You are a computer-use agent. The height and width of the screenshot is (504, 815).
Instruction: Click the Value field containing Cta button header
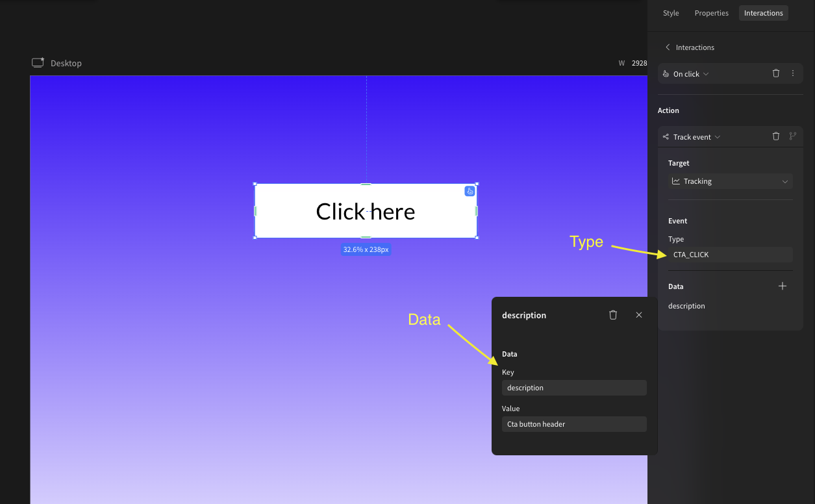[573, 423]
